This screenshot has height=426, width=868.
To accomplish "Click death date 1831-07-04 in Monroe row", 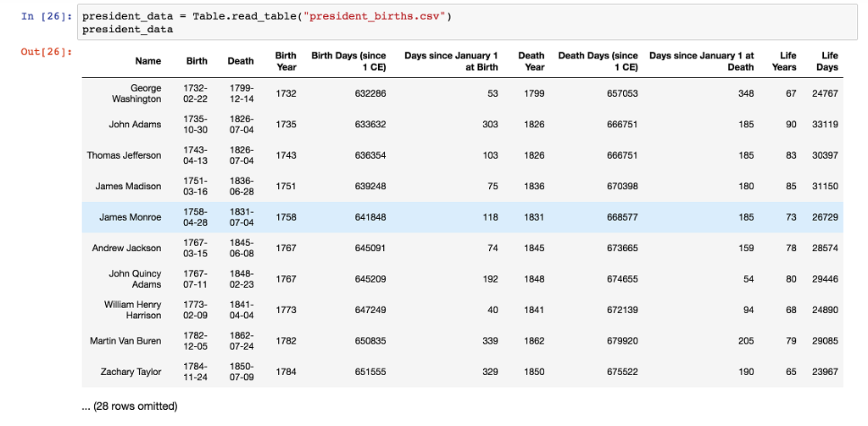I will point(241,217).
